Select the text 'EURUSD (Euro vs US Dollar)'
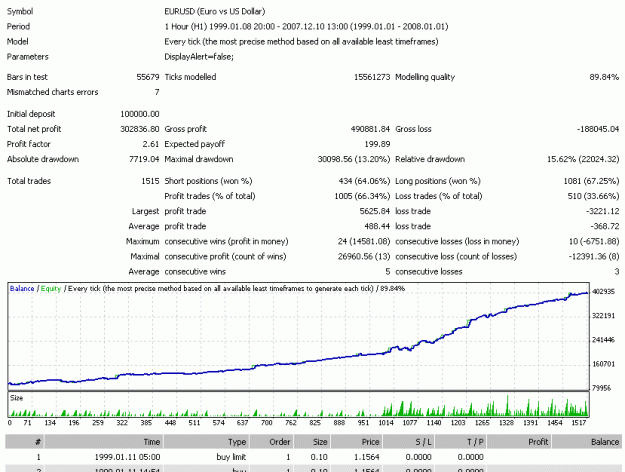 (215, 12)
